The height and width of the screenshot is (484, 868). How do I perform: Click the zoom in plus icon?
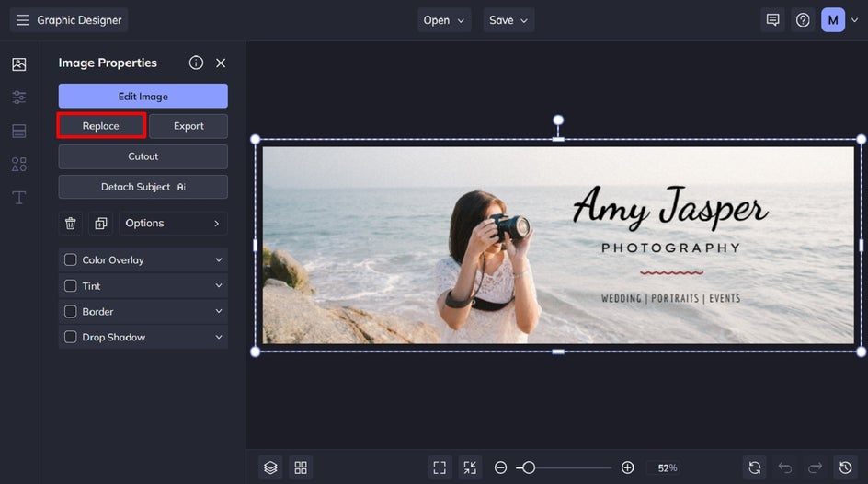628,467
